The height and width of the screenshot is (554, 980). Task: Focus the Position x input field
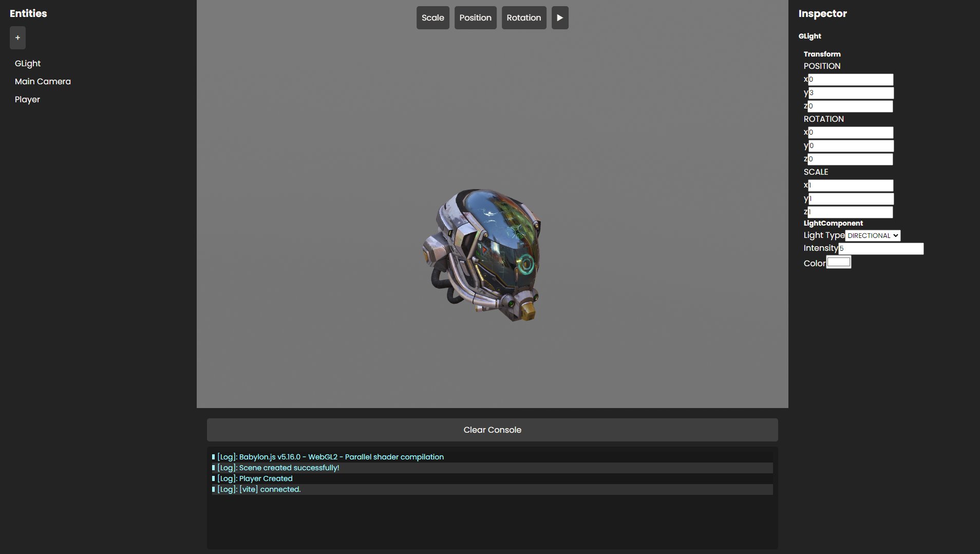[851, 80]
